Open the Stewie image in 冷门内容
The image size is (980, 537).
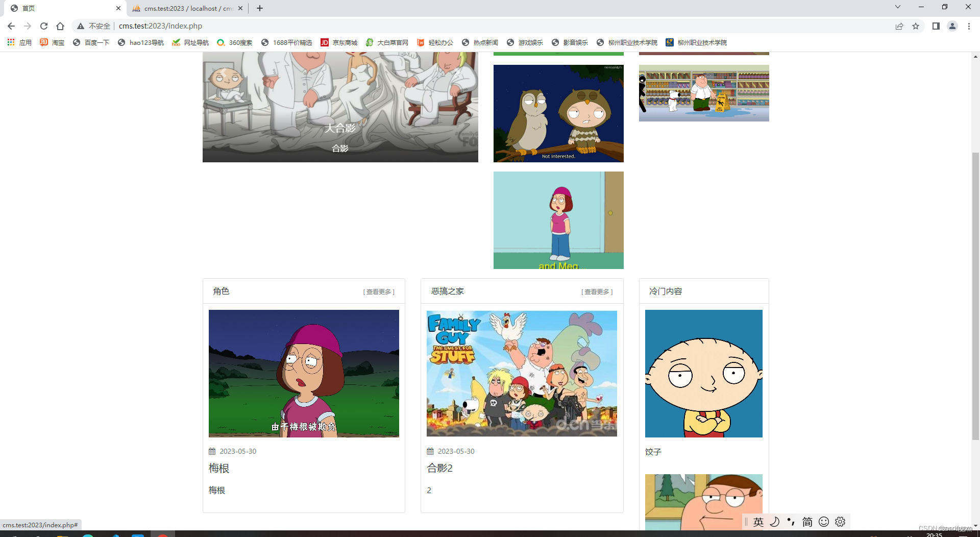tap(704, 374)
